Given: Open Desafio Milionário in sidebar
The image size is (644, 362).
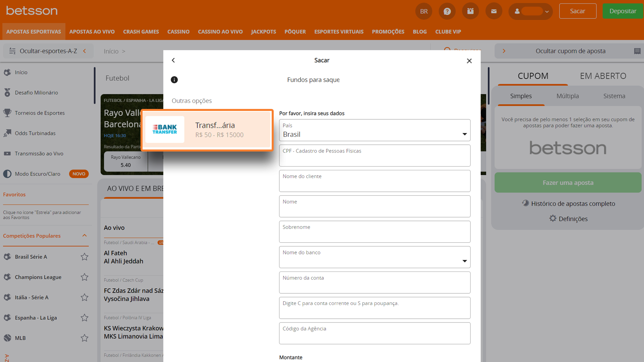Looking at the screenshot, I should [x=36, y=93].
